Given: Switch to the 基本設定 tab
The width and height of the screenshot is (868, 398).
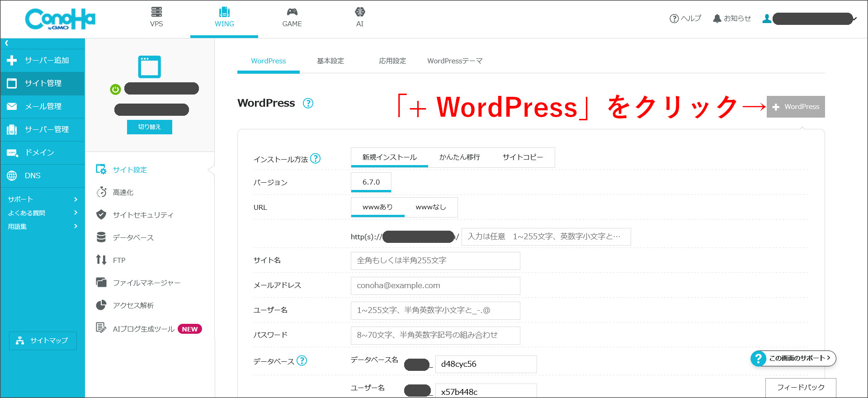Looking at the screenshot, I should [330, 61].
